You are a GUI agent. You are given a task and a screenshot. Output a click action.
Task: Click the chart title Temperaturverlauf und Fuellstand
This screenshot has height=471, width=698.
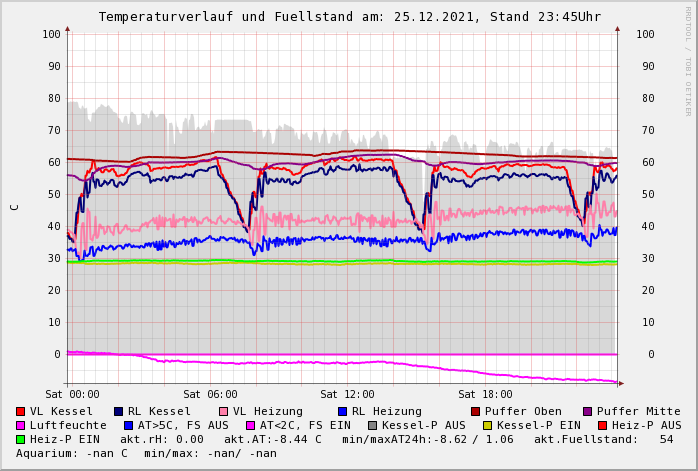click(x=349, y=17)
